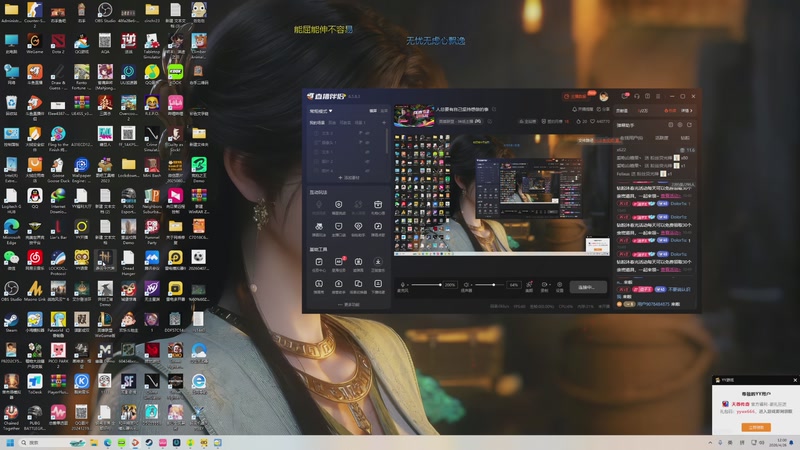Screen dimensions: 800x450
Task: Open the Dread Hunger desktop shortcut
Action: pos(128,263)
